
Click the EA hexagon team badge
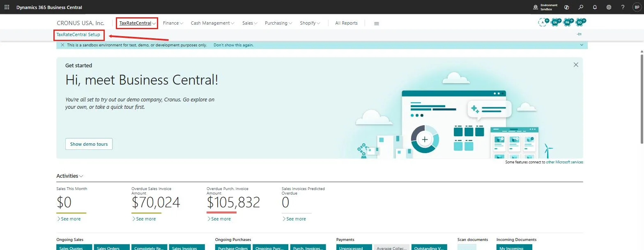point(556,23)
